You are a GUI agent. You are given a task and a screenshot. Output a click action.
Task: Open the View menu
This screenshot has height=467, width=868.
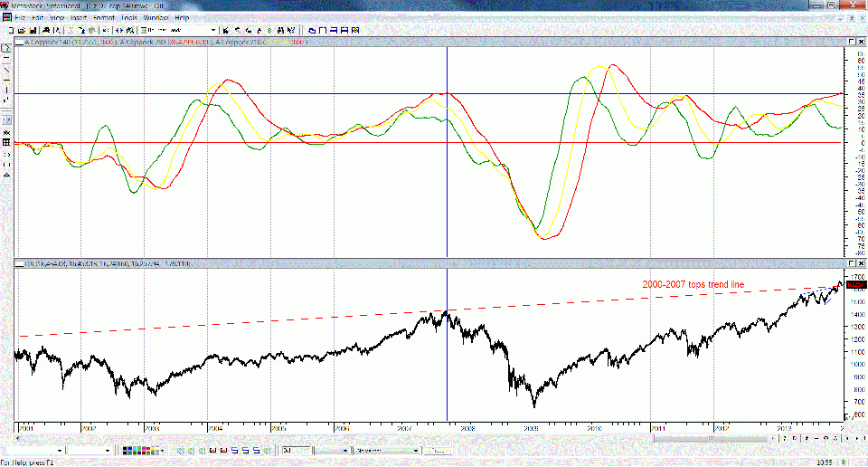click(x=57, y=18)
